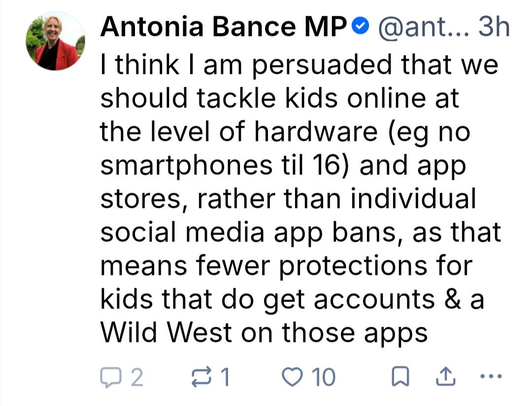Click the words "Wild West" in the tweet

[166, 334]
